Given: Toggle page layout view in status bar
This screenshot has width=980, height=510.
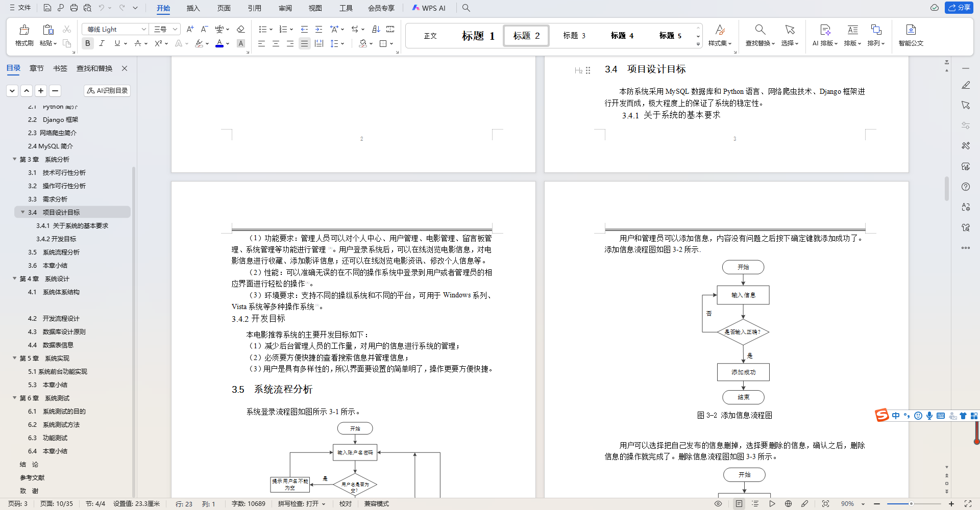Looking at the screenshot, I should click(739, 504).
